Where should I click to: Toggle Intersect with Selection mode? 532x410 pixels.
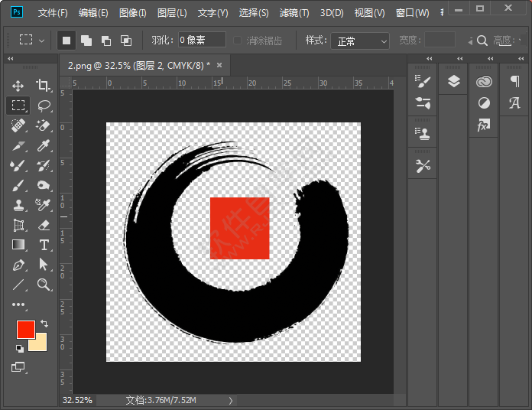pos(126,40)
